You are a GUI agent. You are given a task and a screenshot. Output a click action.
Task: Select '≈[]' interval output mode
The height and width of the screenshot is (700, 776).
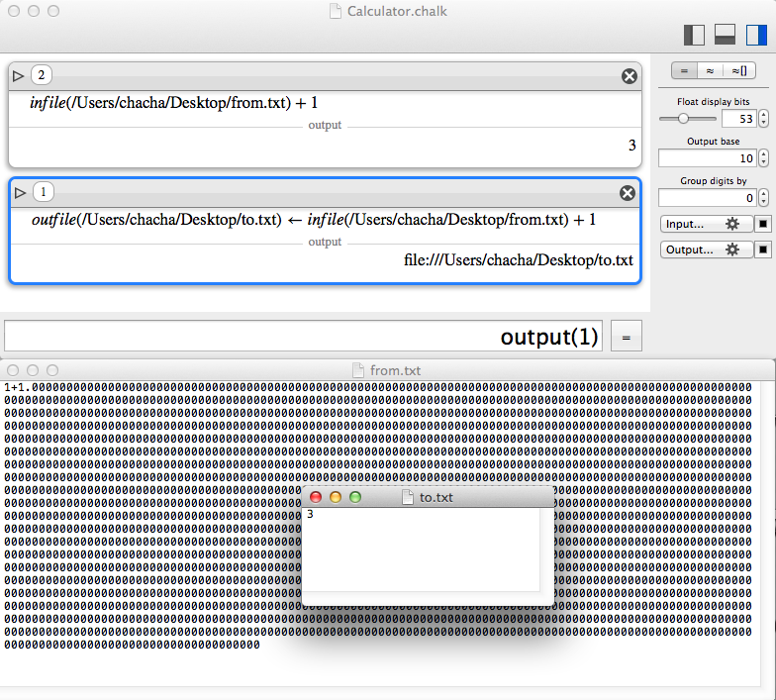tap(739, 71)
